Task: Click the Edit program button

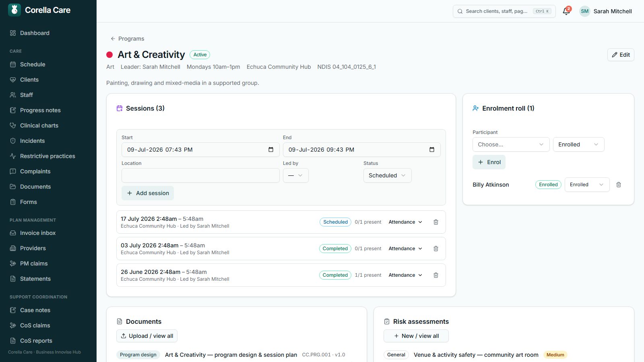Action: tap(621, 55)
